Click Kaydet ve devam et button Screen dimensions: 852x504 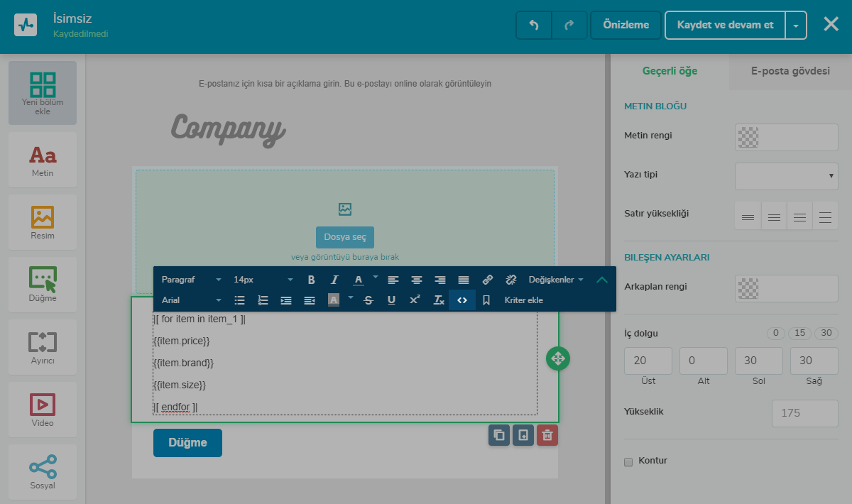[x=725, y=25]
